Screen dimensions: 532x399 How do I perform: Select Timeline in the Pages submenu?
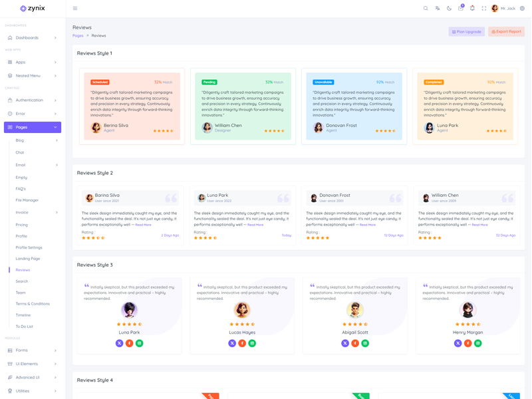click(23, 315)
